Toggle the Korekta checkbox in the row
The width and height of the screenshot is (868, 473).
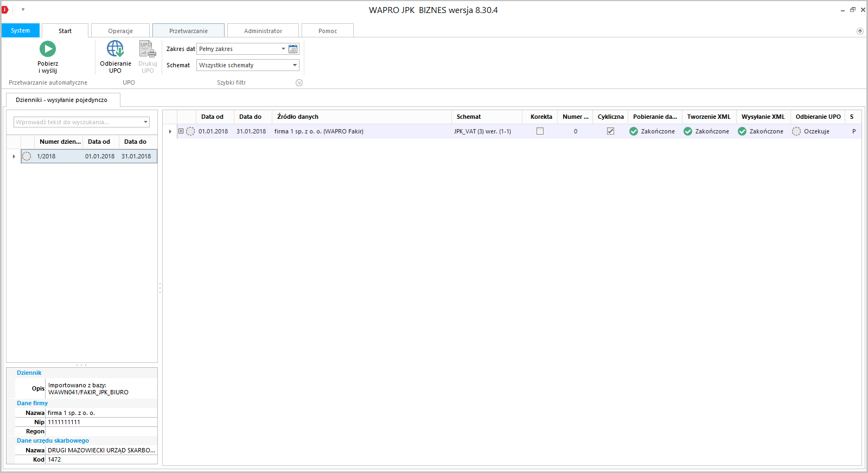[x=540, y=131]
